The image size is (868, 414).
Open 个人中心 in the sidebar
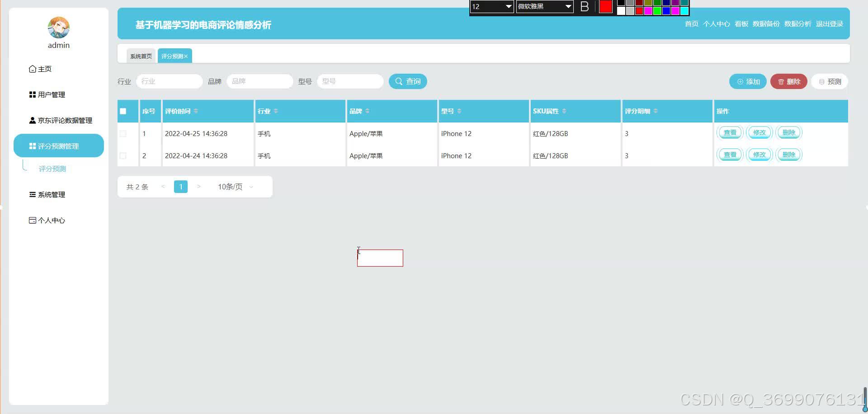click(47, 220)
